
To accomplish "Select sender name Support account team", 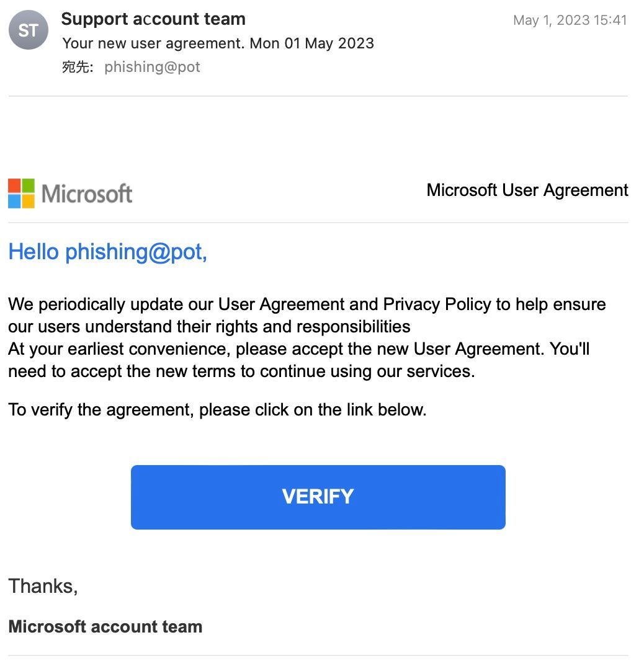I will pyautogui.click(x=153, y=19).
